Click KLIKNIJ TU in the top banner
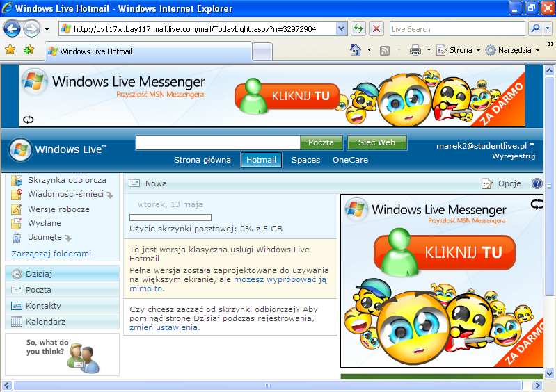The height and width of the screenshot is (392, 556). pos(287,96)
